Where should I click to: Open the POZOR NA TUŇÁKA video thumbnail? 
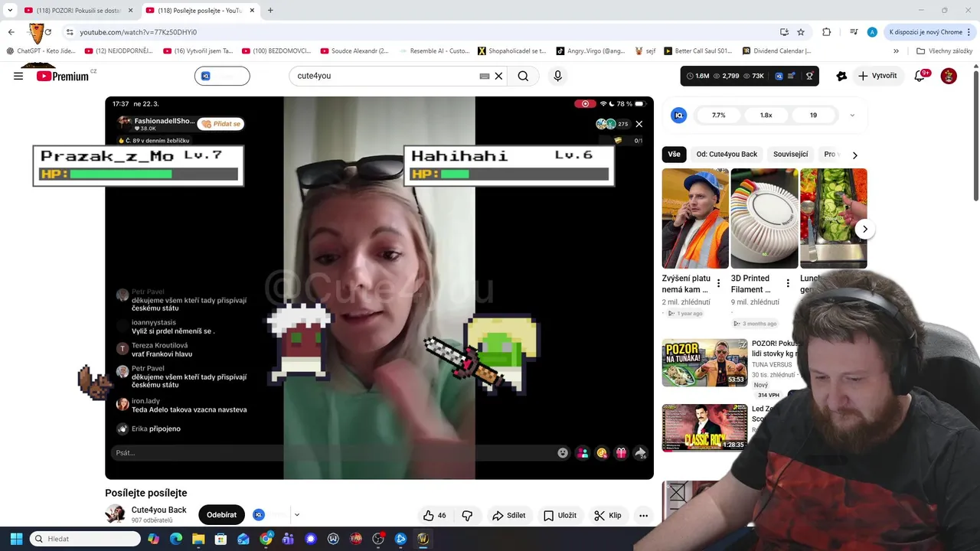point(704,363)
